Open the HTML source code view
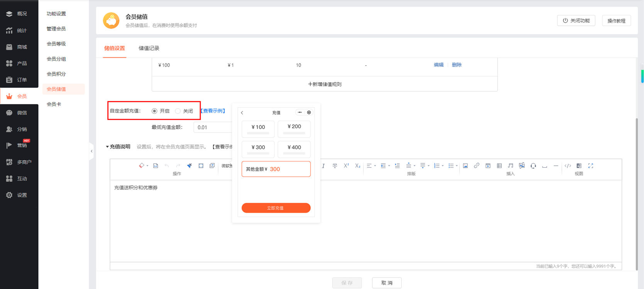The image size is (644, 289). tap(568, 166)
